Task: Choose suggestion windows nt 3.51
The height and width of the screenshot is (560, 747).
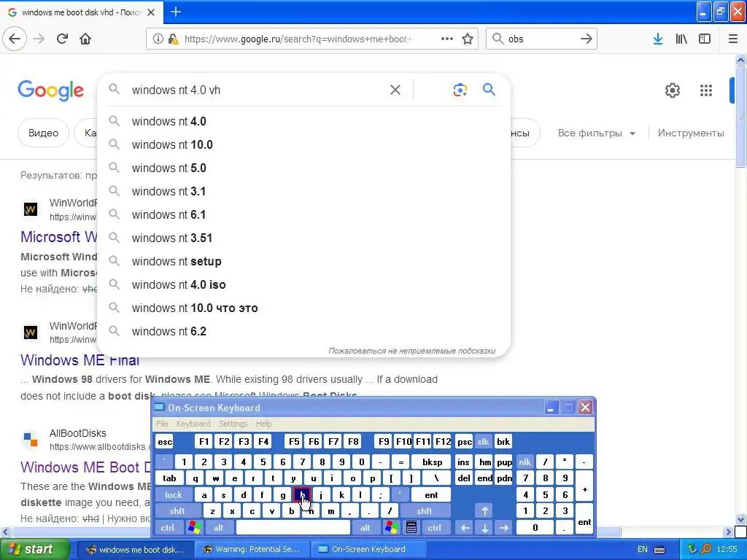Action: coord(303,238)
